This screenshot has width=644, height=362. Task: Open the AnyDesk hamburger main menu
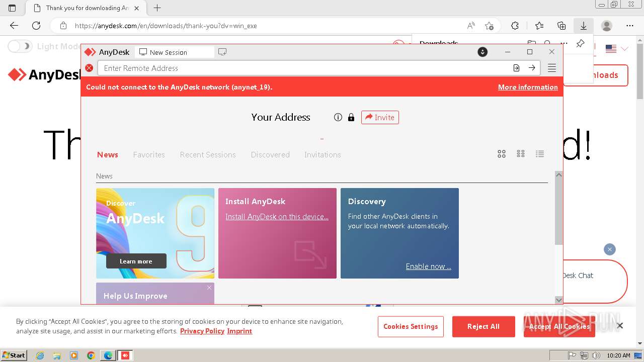point(552,68)
